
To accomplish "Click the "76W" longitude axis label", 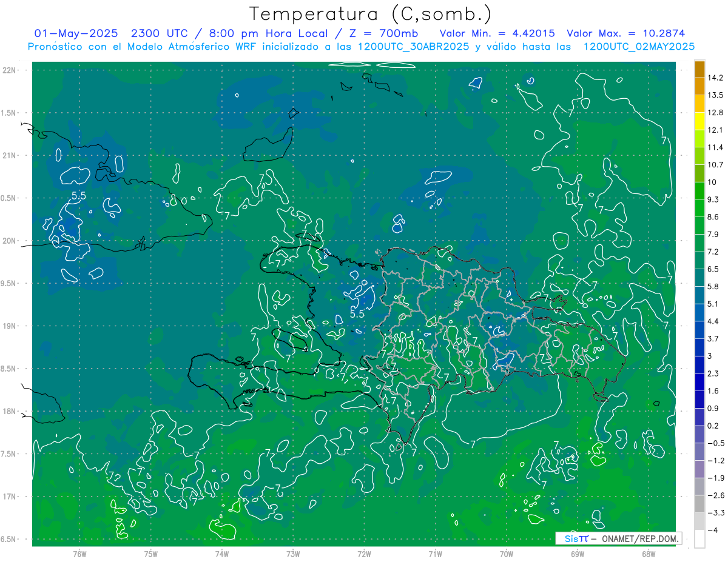I will coord(79,554).
